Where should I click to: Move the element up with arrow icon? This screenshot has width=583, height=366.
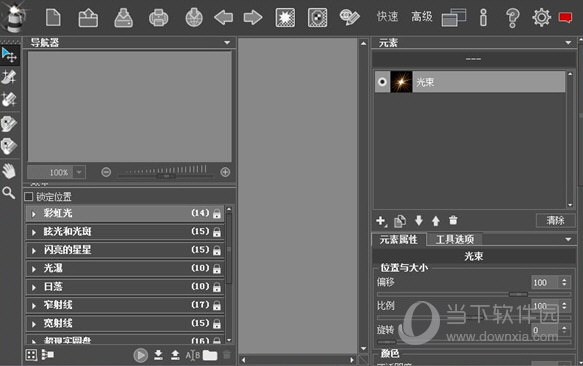pos(436,221)
